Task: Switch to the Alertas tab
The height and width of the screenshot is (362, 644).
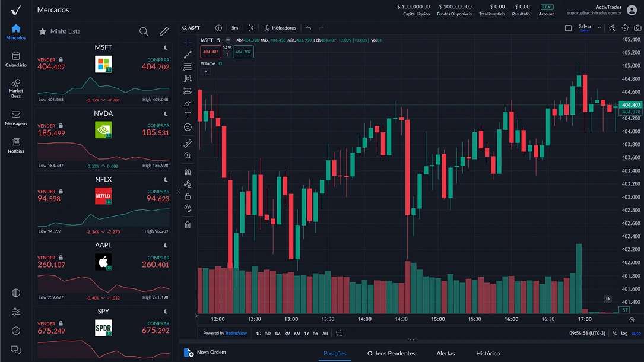Action: pyautogui.click(x=446, y=353)
